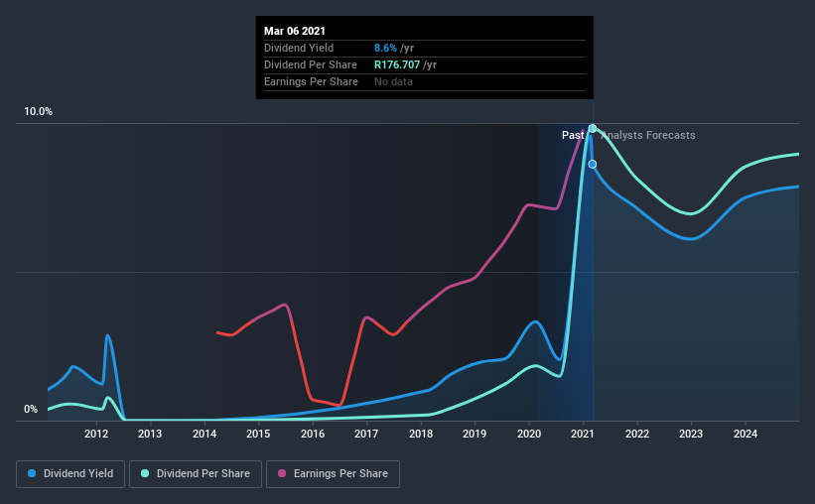
Task: Click the 8.6% dividend yield value in tooltip
Action: click(386, 48)
